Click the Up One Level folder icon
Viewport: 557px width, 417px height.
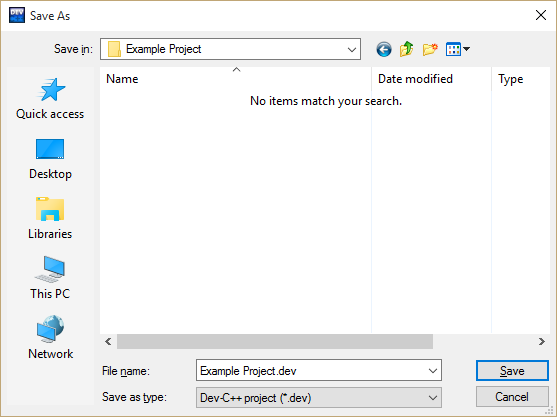(407, 49)
